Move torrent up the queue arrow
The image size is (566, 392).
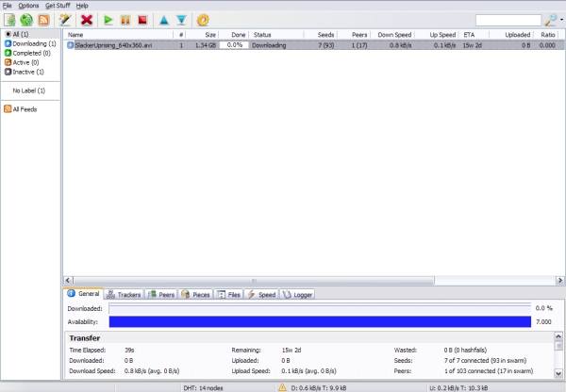[164, 20]
